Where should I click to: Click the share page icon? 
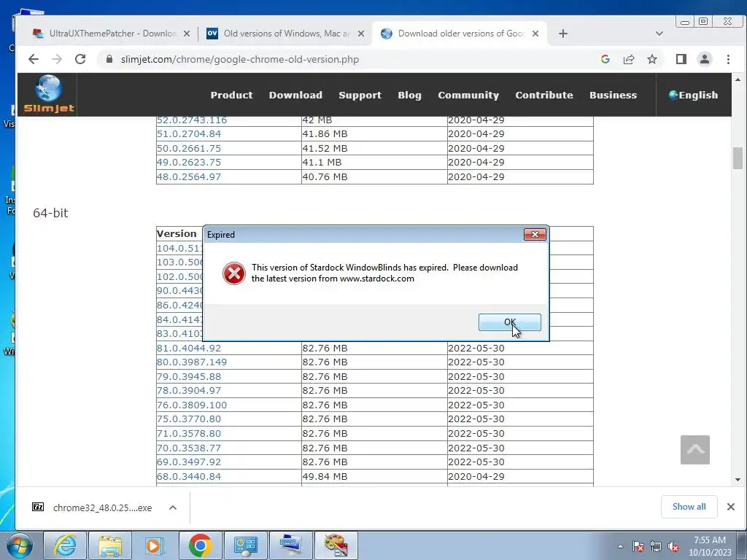coord(629,59)
